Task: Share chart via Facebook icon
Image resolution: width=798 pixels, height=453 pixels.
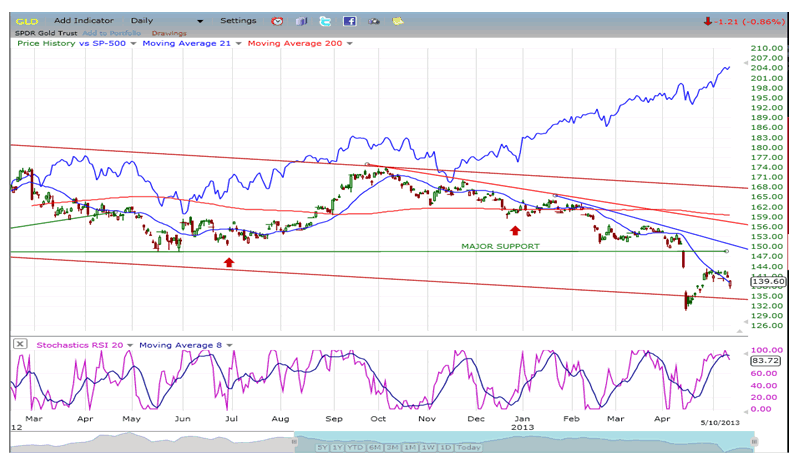Action: [x=349, y=21]
